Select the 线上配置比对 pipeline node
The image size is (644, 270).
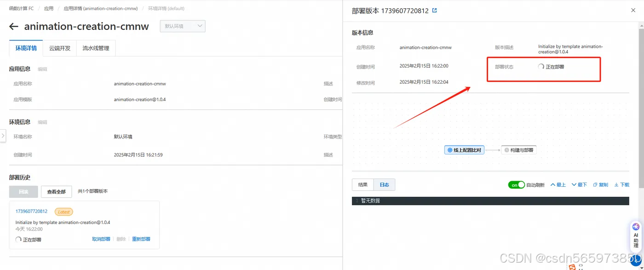(465, 150)
